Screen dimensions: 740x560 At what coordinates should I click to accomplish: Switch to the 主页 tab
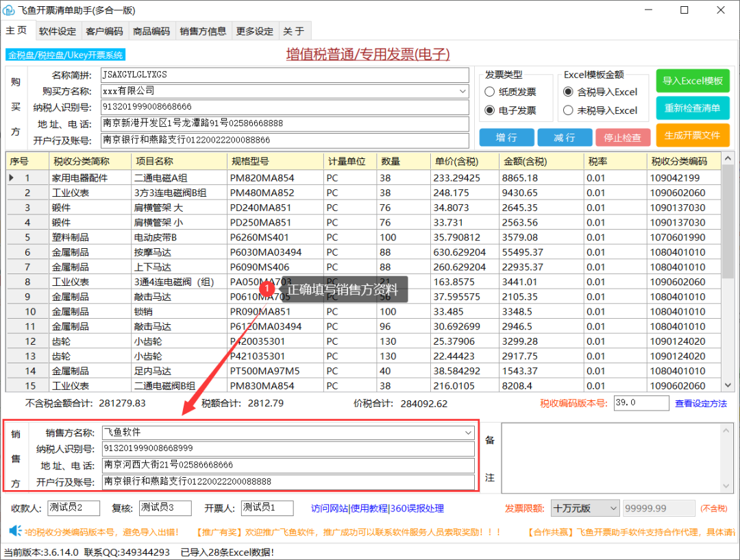(16, 30)
